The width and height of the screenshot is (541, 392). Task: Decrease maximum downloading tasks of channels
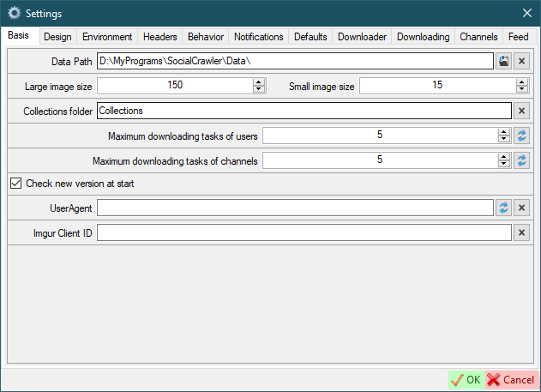504,164
